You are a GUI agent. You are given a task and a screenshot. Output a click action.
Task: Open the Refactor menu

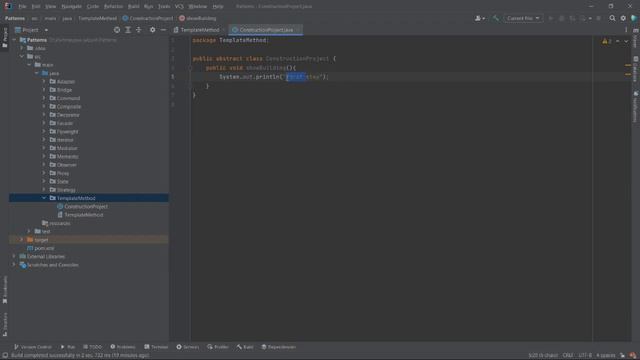(x=113, y=6)
